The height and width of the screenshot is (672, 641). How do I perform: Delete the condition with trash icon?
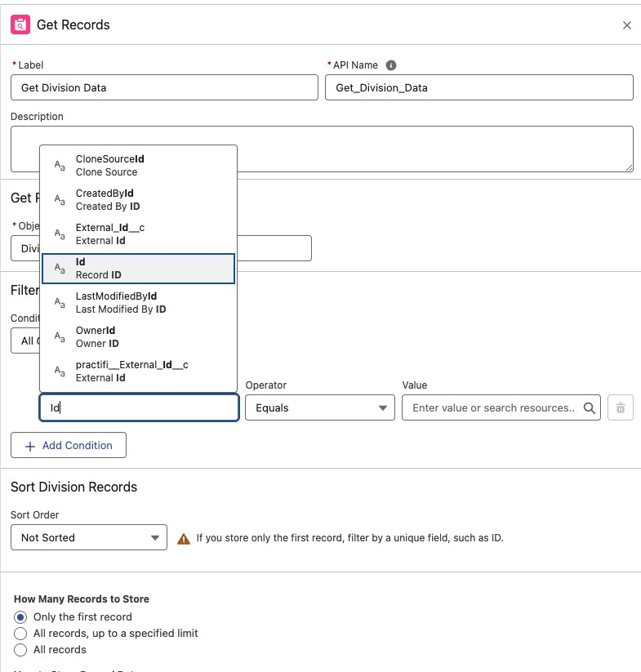(620, 407)
